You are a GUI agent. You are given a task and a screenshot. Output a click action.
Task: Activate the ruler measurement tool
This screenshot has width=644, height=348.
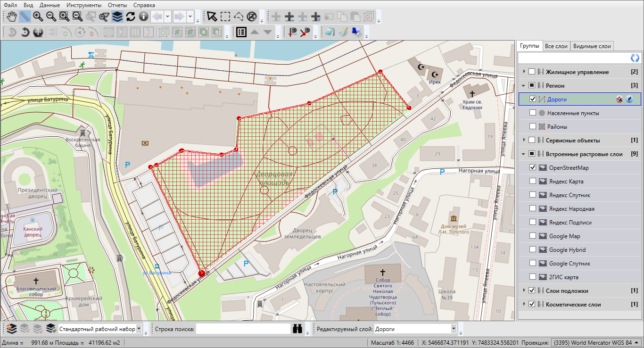pos(25,17)
